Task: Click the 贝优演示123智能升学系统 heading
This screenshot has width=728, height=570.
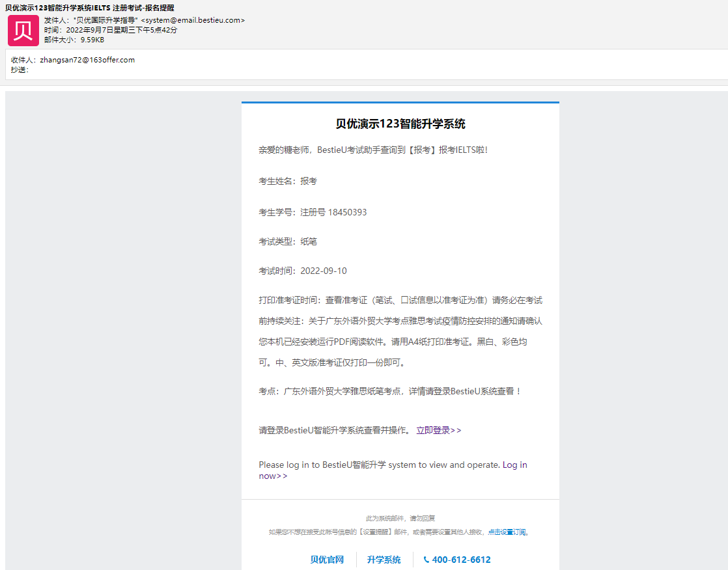Action: tap(400, 124)
